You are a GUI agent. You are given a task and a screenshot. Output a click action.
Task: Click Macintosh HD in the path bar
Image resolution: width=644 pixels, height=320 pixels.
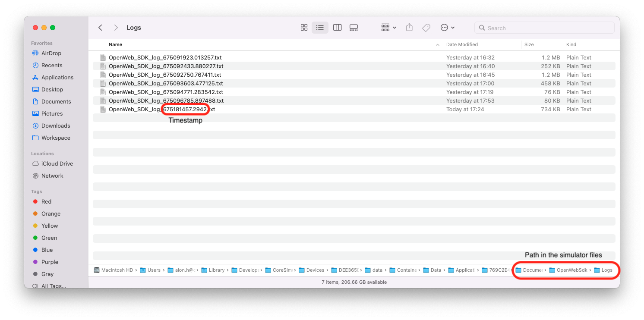(x=114, y=270)
